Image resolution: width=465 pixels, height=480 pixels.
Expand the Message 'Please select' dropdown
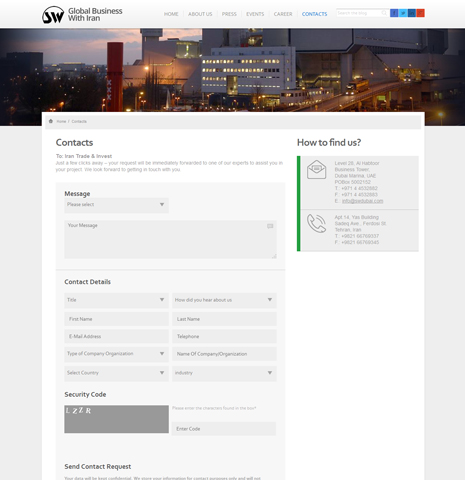point(116,205)
